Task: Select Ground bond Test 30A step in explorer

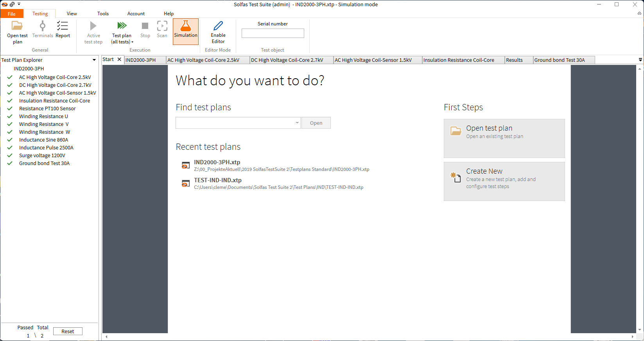Action: pyautogui.click(x=44, y=163)
